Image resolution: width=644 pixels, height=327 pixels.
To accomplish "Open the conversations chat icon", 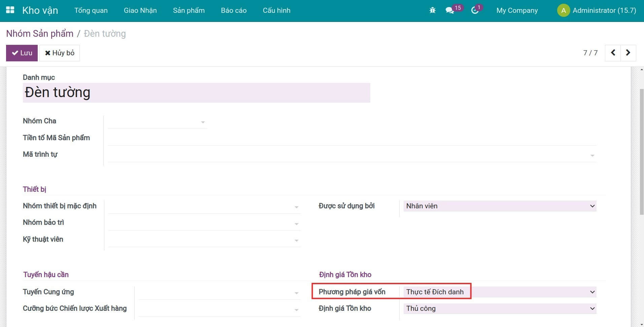I will pyautogui.click(x=450, y=10).
